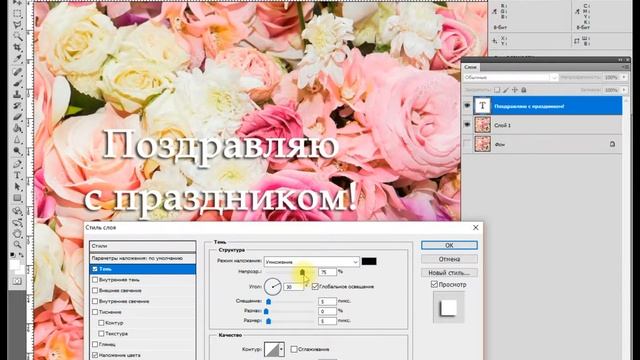Select Параметры наложения: по умолчанию item

click(x=142, y=258)
